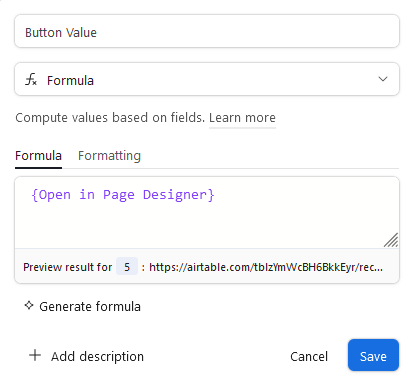Expand field type chevron arrow
The height and width of the screenshot is (378, 409).
click(383, 79)
